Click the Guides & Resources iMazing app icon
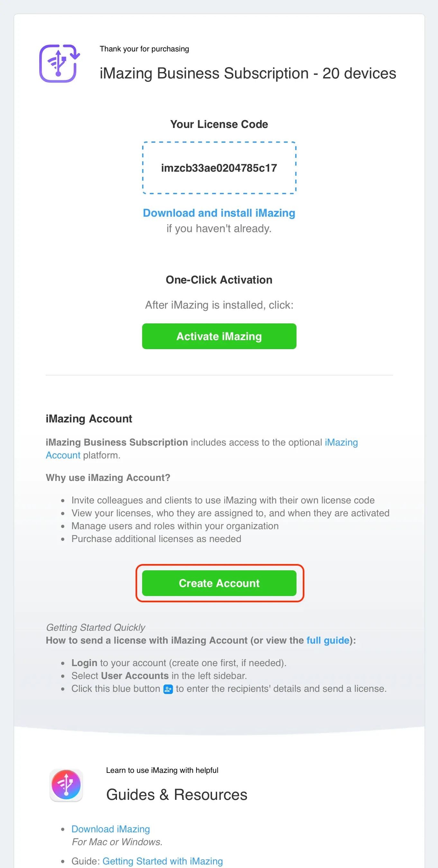 [66, 785]
